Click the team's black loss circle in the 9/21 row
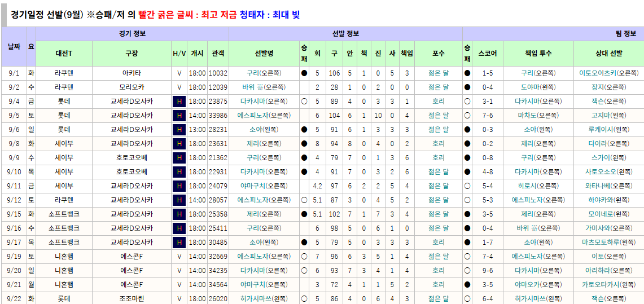The image size is (644, 304). (467, 285)
